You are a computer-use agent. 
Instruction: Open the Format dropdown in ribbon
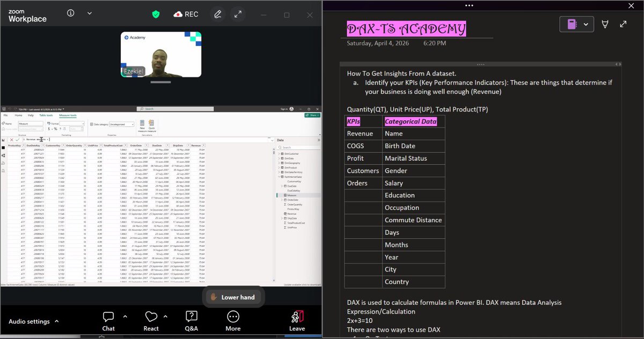point(72,124)
